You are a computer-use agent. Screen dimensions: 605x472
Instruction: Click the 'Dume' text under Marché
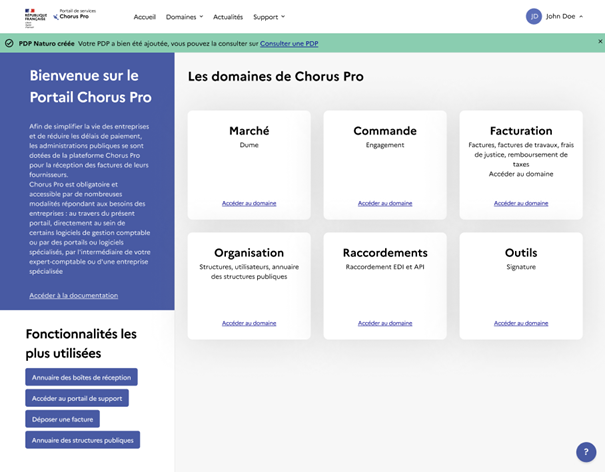(249, 145)
